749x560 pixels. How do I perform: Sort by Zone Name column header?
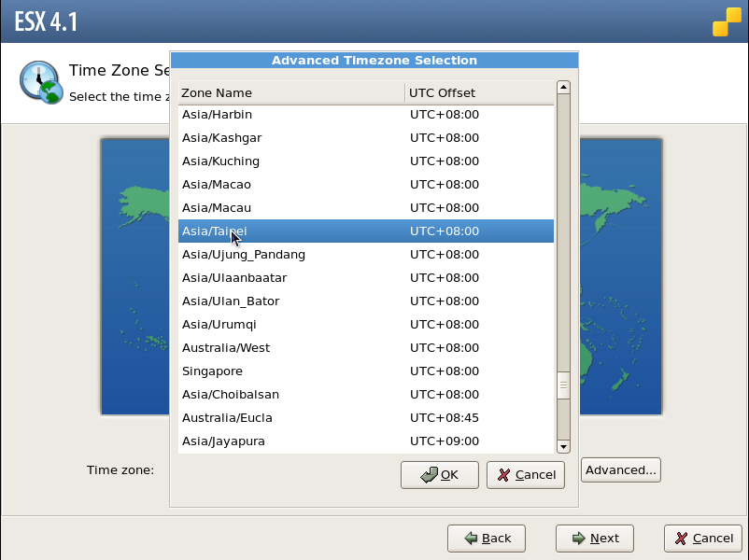tap(291, 92)
